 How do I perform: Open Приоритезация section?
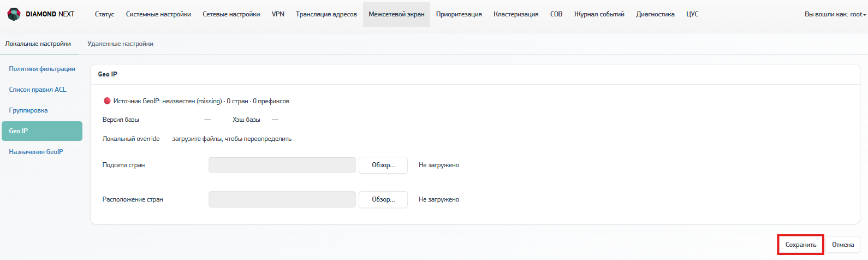pyautogui.click(x=459, y=14)
